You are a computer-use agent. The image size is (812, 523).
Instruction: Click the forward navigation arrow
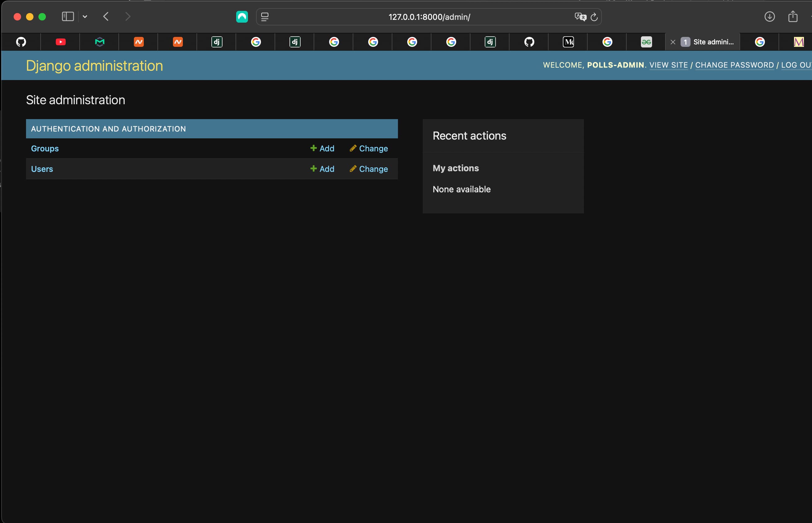click(128, 17)
